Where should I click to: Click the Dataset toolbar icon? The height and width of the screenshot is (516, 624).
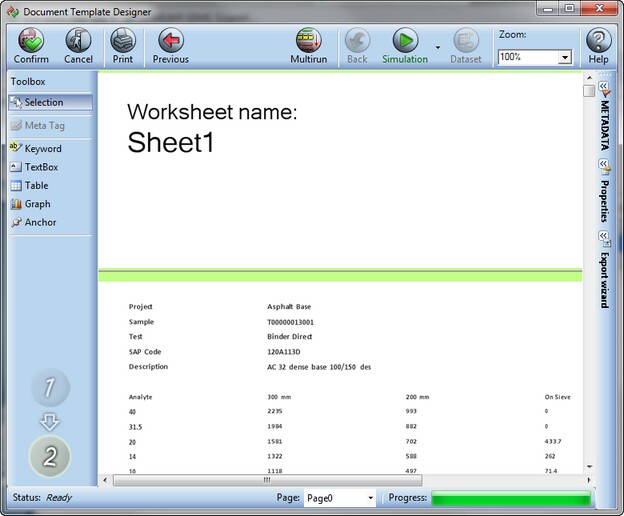pos(466,40)
